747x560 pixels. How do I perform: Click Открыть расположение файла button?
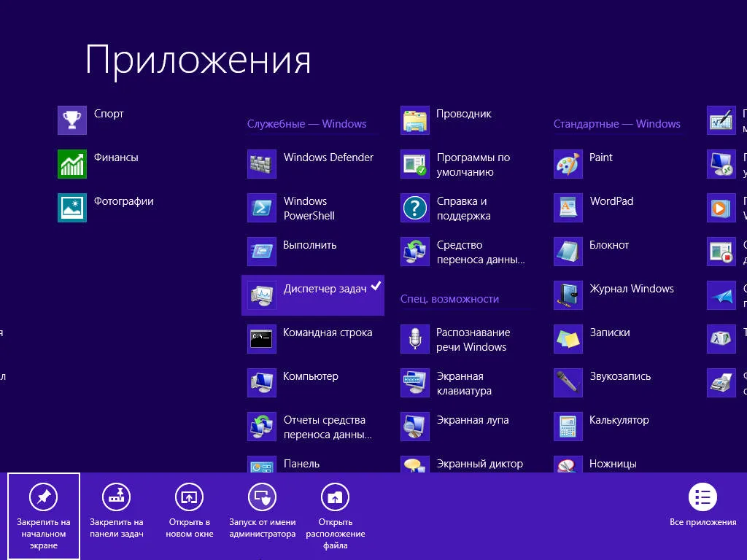pyautogui.click(x=336, y=516)
